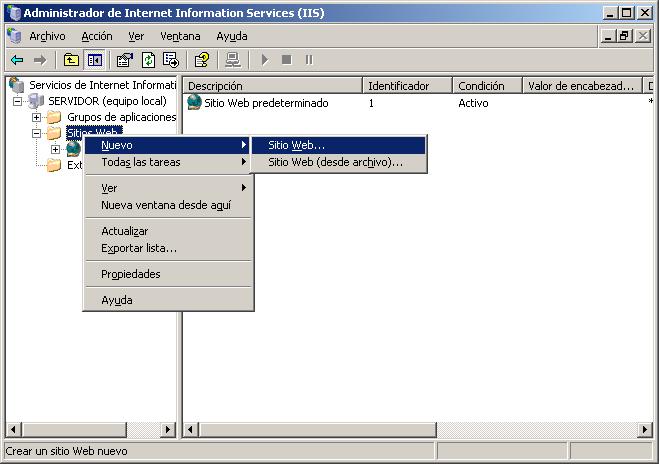The image size is (659, 464).
Task: Click the IIS icon in the title bar
Action: click(14, 13)
